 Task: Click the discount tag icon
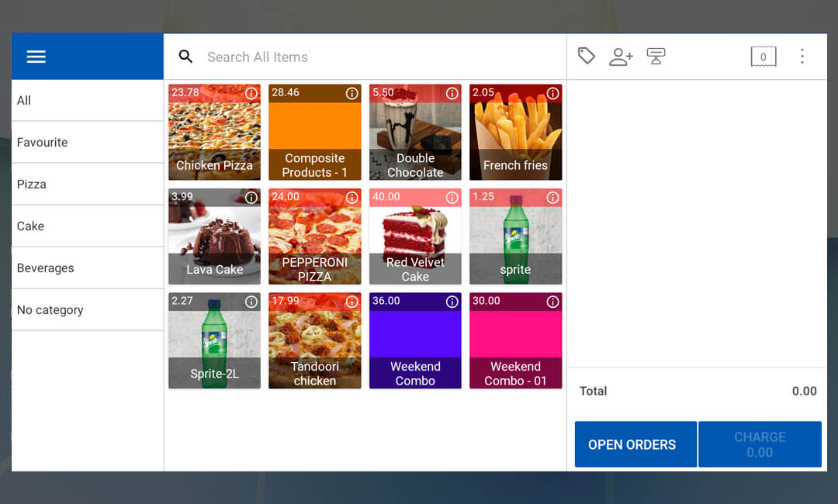click(587, 56)
